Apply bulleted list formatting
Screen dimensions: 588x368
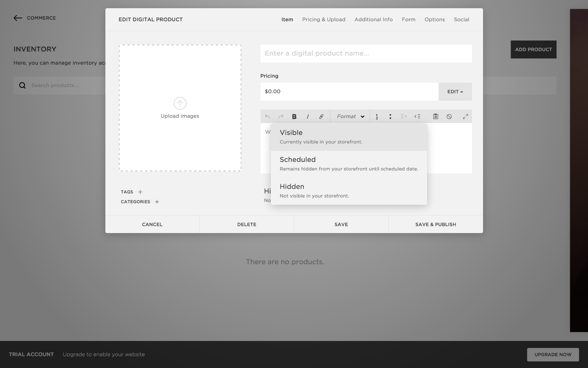pos(390,116)
